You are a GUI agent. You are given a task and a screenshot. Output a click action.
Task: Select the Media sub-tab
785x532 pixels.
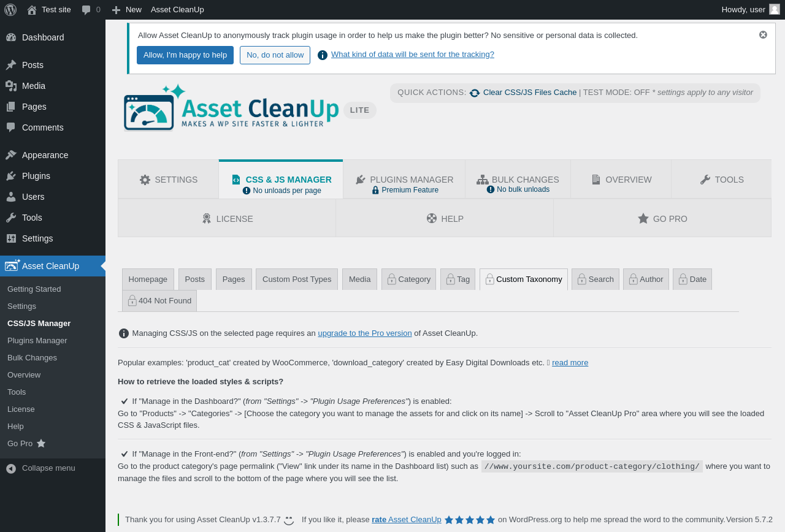tap(359, 279)
